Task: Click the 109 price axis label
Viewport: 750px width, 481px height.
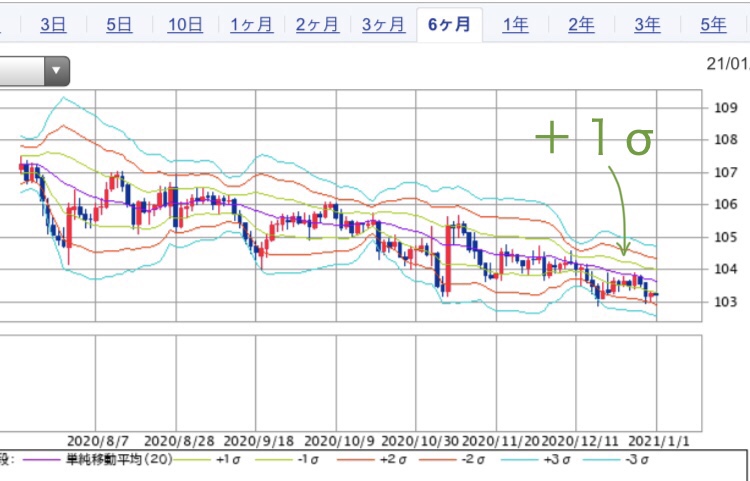Action: 726,108
